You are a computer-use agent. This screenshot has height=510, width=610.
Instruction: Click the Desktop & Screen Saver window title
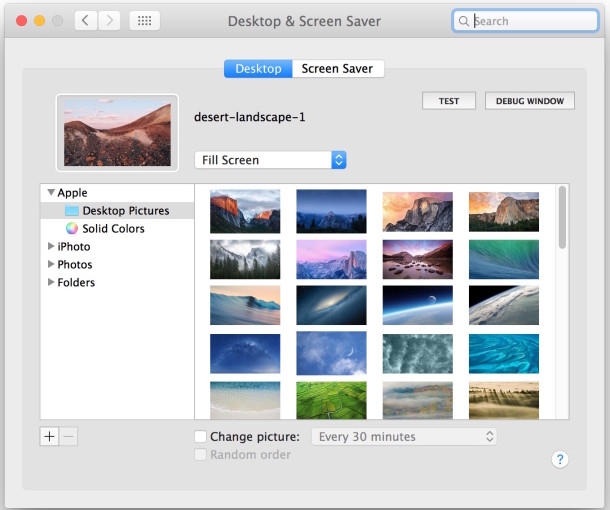coord(304,21)
